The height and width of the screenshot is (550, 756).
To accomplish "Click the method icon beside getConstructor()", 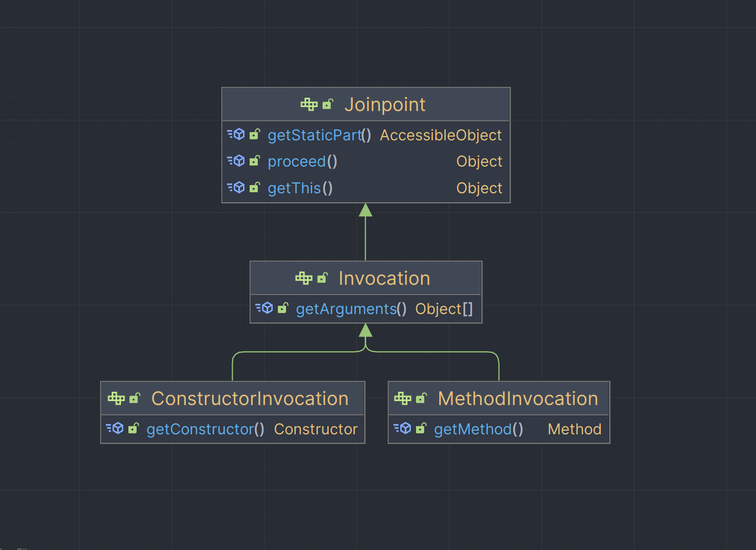I will pos(116,429).
